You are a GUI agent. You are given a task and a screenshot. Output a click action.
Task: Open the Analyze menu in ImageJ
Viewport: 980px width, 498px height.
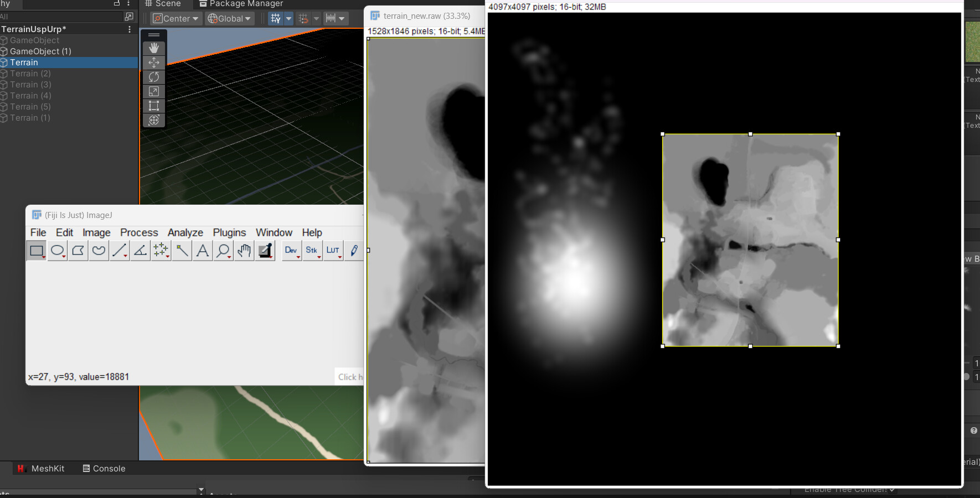click(185, 232)
